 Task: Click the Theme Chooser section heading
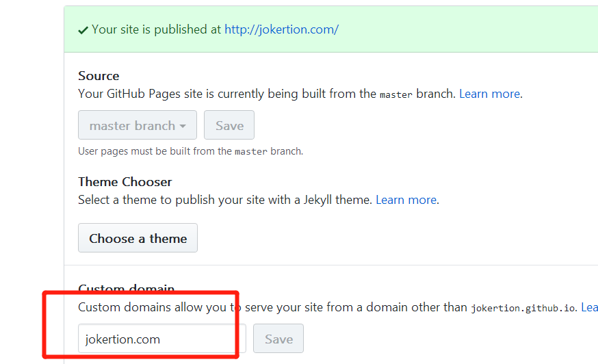125,181
